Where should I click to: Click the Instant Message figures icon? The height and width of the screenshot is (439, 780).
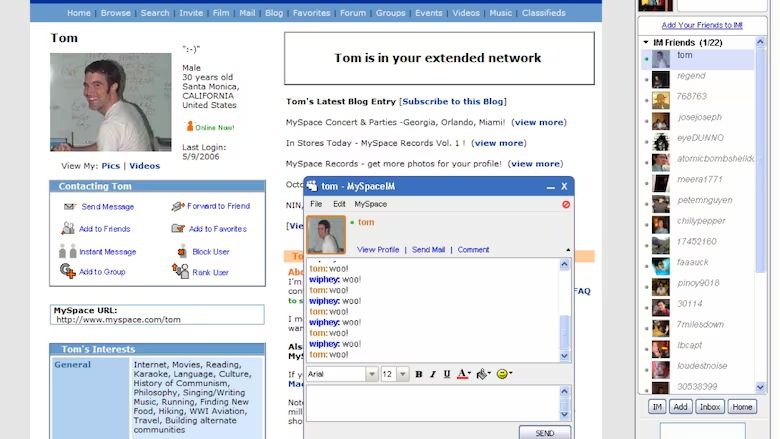pos(68,251)
